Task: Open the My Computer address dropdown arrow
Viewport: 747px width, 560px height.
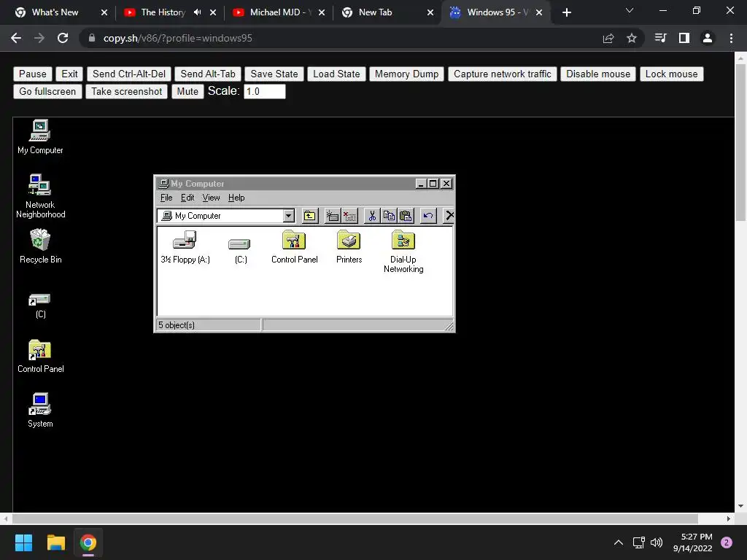Action: 288,216
